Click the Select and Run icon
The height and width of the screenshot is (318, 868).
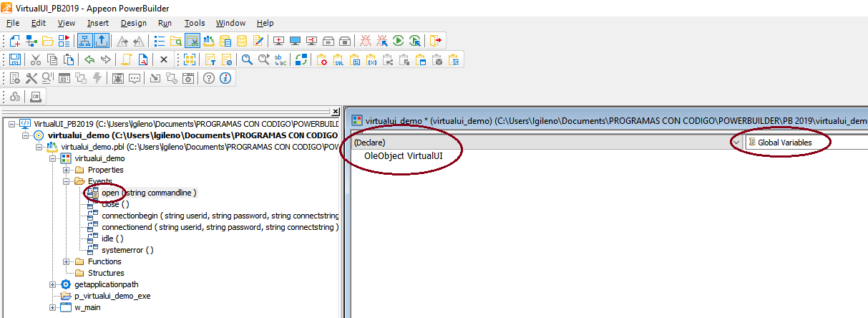coord(415,41)
